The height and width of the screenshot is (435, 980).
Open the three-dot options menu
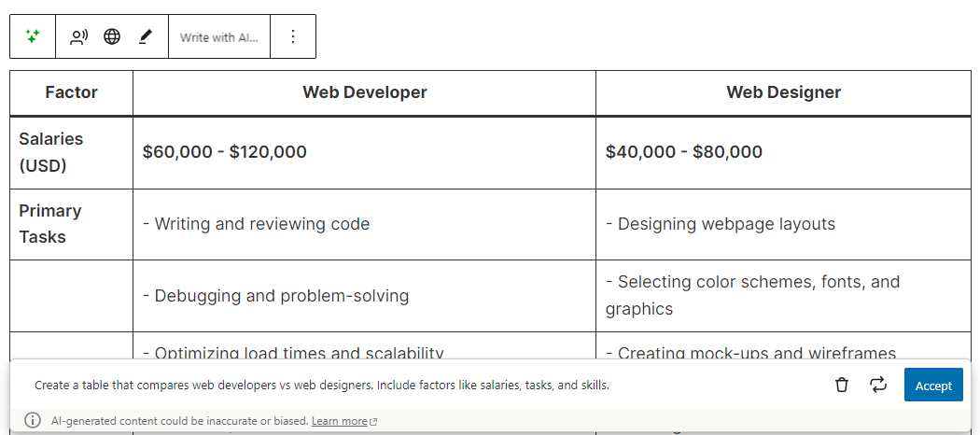293,36
